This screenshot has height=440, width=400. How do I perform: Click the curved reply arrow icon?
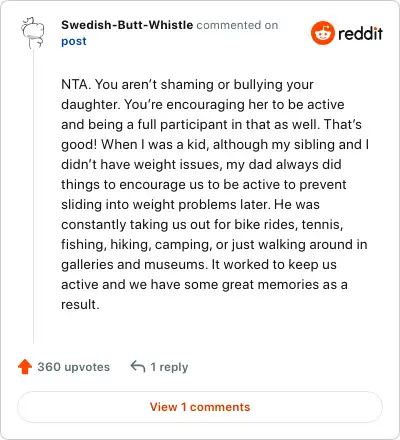click(138, 366)
